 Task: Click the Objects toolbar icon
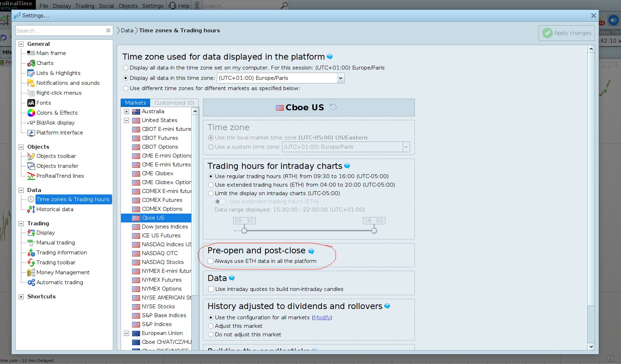coord(31,156)
